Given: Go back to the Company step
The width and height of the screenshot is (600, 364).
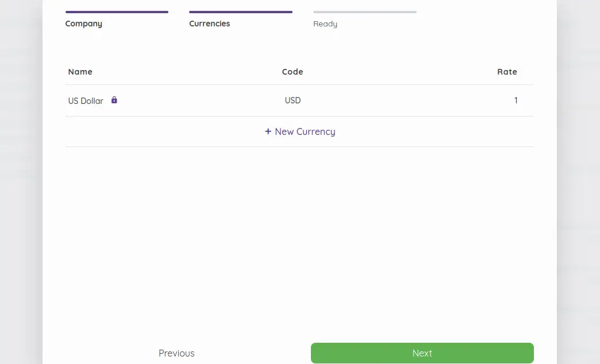Looking at the screenshot, I should [83, 24].
